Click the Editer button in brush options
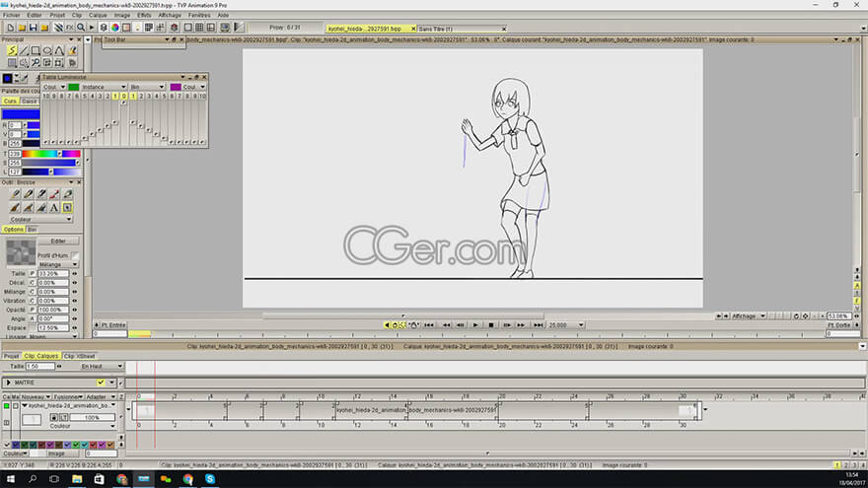The image size is (868, 488). [58, 242]
